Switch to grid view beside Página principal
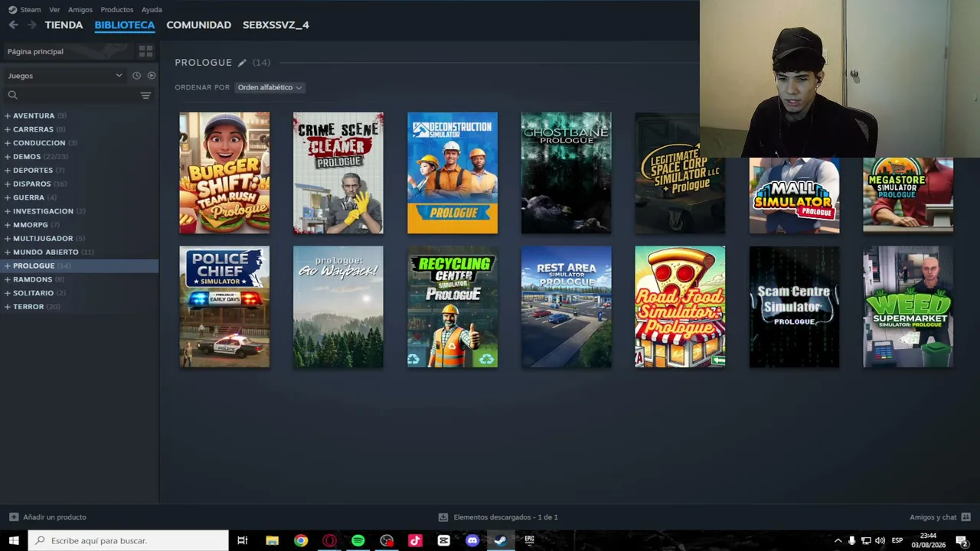The height and width of the screenshot is (551, 980). point(145,51)
